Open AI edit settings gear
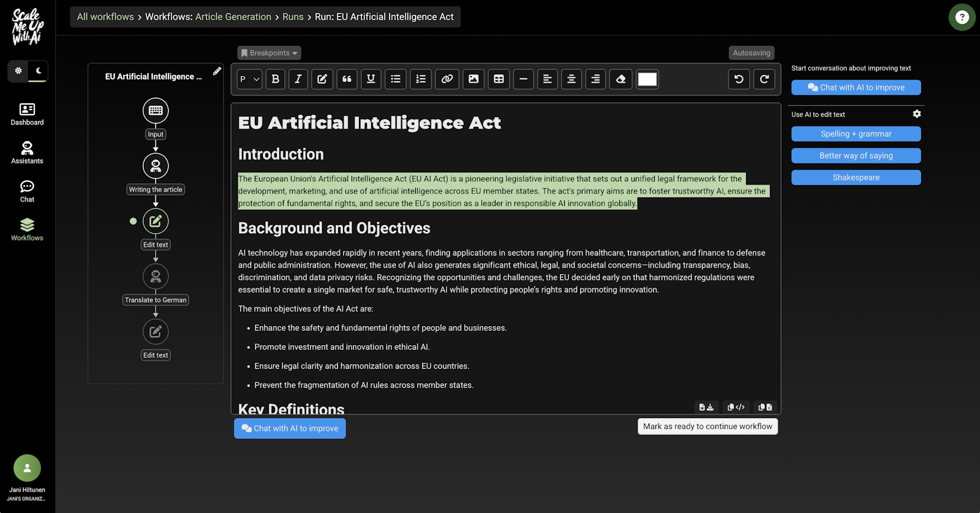The height and width of the screenshot is (513, 980). click(x=916, y=114)
